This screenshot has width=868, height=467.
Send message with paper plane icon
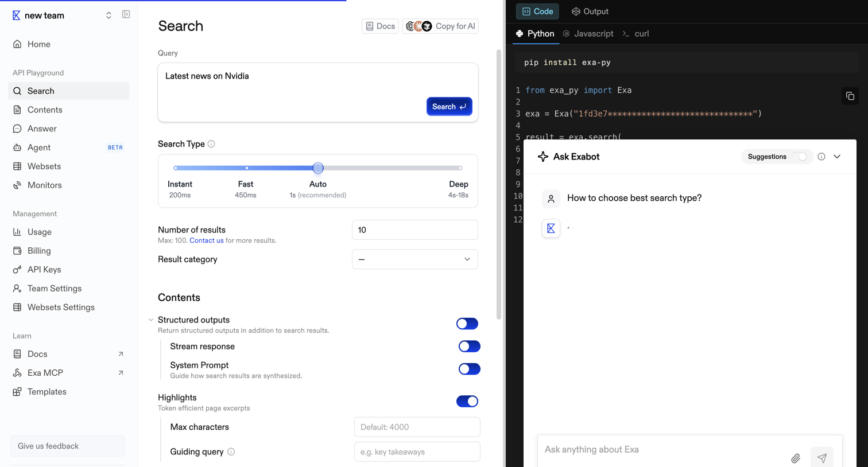(822, 458)
